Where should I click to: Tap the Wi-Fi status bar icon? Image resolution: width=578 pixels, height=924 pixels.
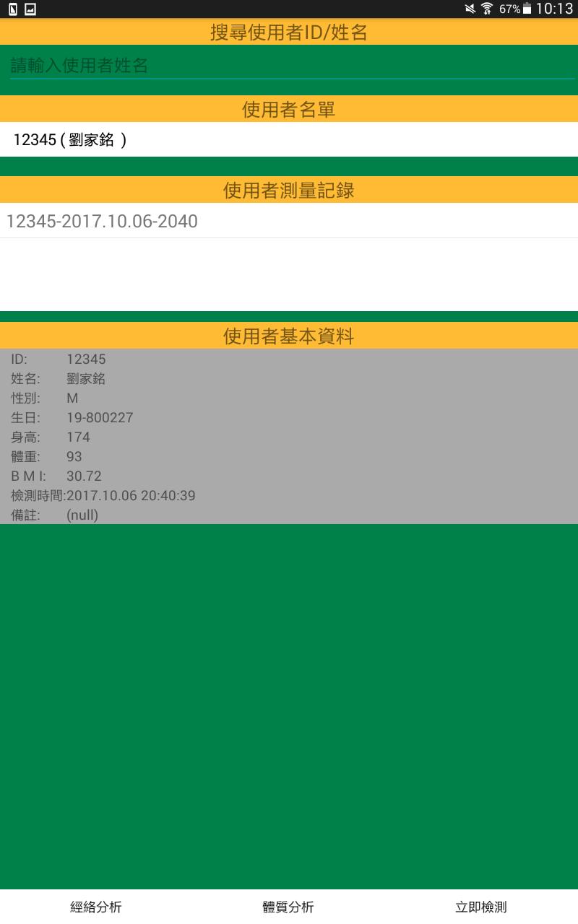coord(487,9)
